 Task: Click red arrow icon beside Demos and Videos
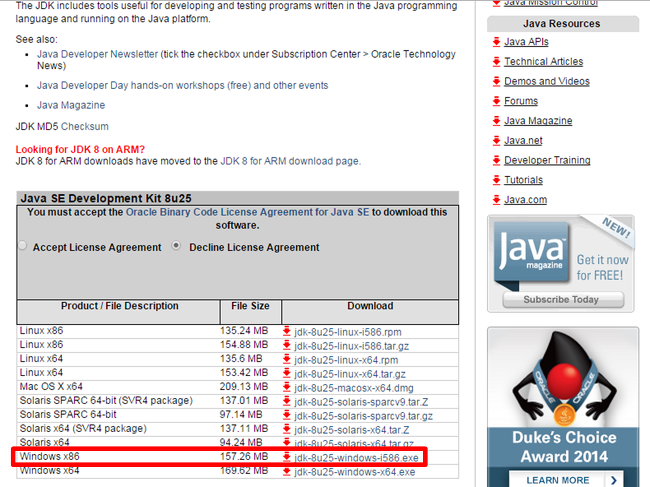[496, 81]
